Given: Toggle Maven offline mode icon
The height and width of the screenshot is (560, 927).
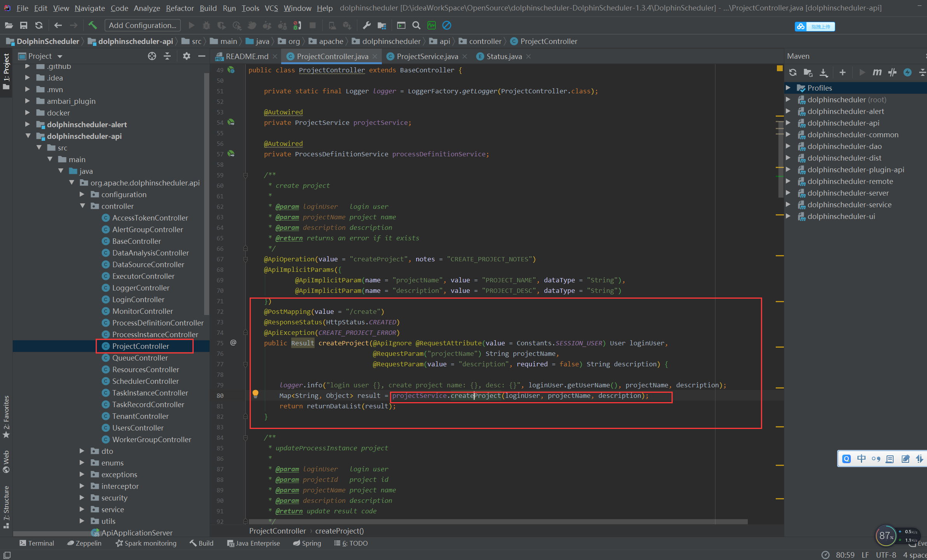Looking at the screenshot, I should tap(892, 72).
